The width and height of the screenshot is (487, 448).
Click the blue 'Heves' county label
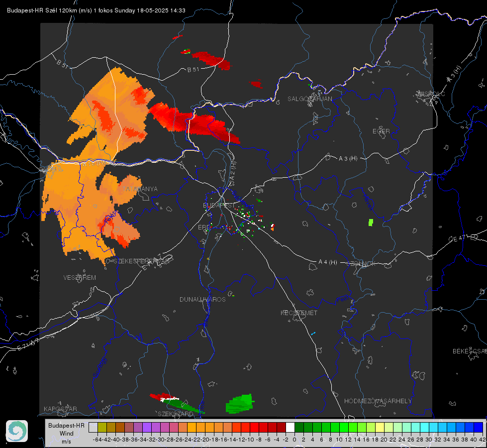[368, 203]
